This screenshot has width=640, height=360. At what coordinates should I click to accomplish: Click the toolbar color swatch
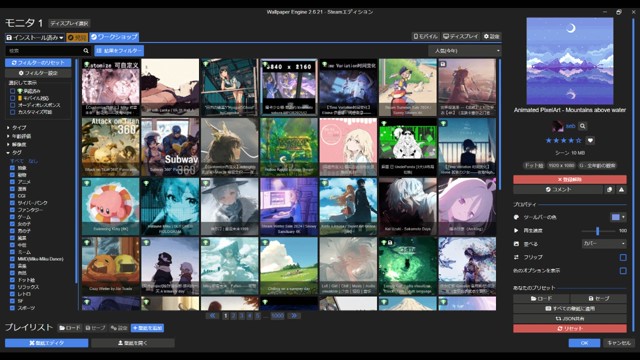click(616, 217)
